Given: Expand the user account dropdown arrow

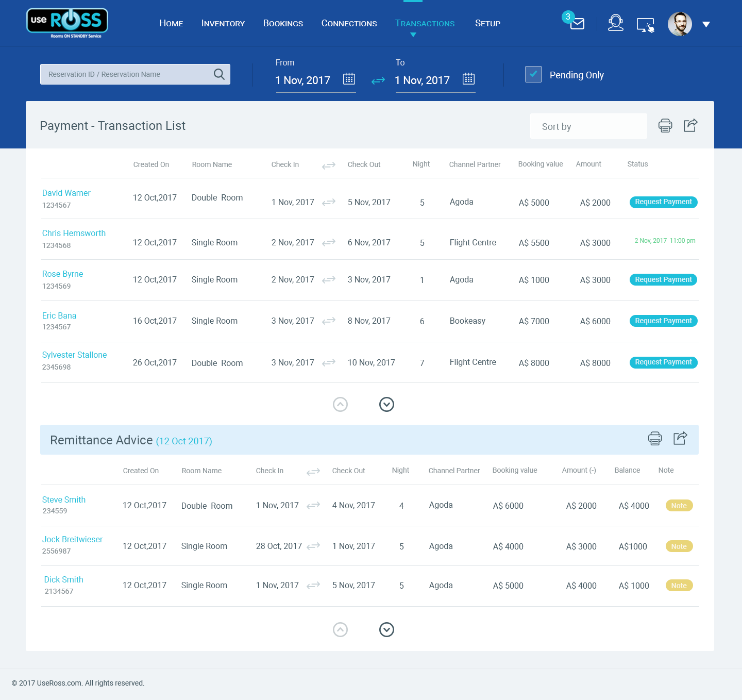Looking at the screenshot, I should pyautogui.click(x=706, y=24).
